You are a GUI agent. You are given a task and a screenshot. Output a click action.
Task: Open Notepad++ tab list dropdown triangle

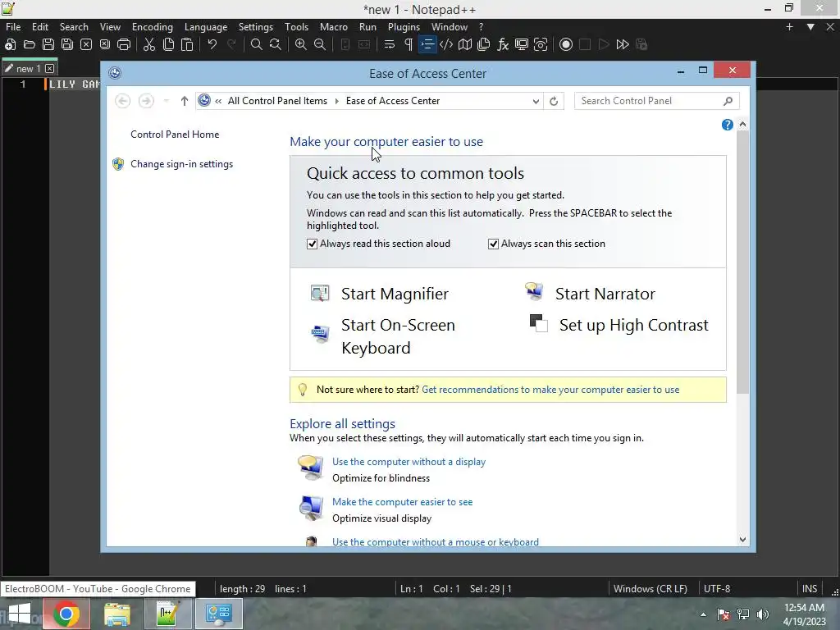tap(810, 27)
